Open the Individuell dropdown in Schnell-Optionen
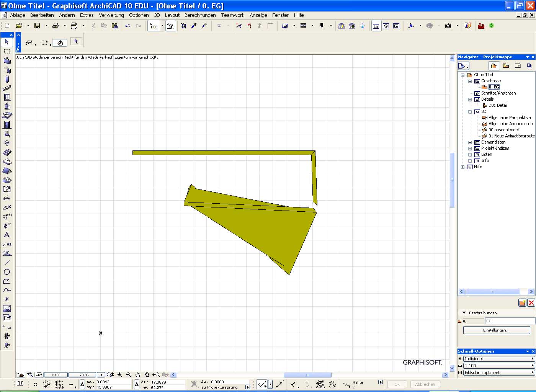The width and height of the screenshot is (536, 392). point(499,359)
